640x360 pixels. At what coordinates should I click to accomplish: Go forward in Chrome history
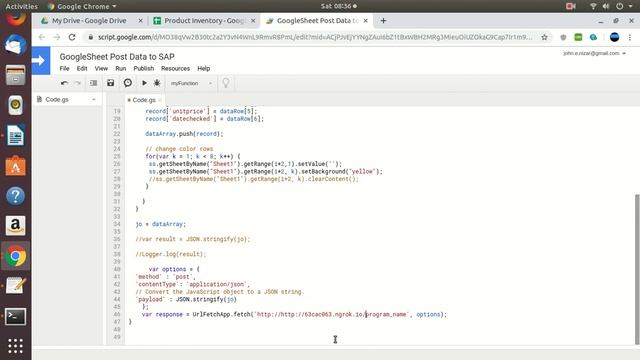[57, 37]
